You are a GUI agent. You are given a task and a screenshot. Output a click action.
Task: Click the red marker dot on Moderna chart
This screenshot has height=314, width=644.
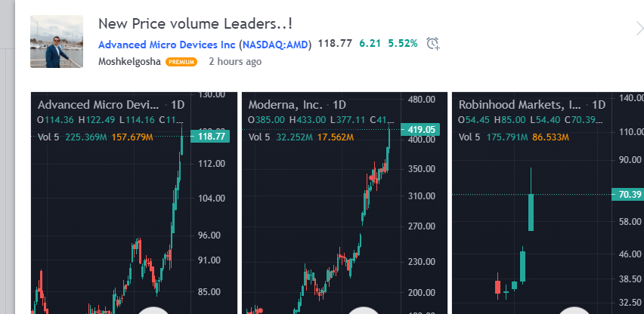pyautogui.click(x=372, y=178)
